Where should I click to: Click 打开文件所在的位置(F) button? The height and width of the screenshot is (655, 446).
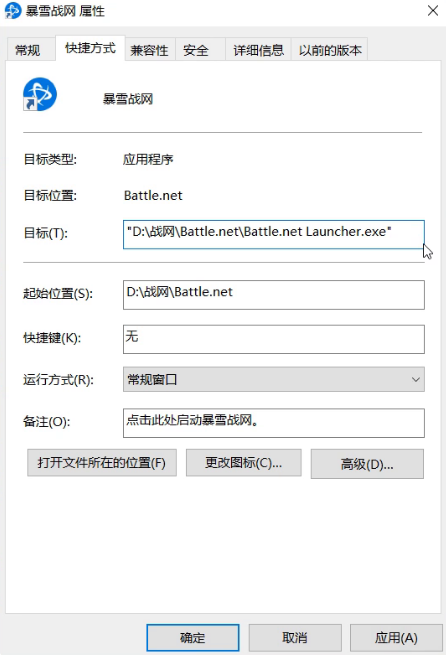coord(102,463)
